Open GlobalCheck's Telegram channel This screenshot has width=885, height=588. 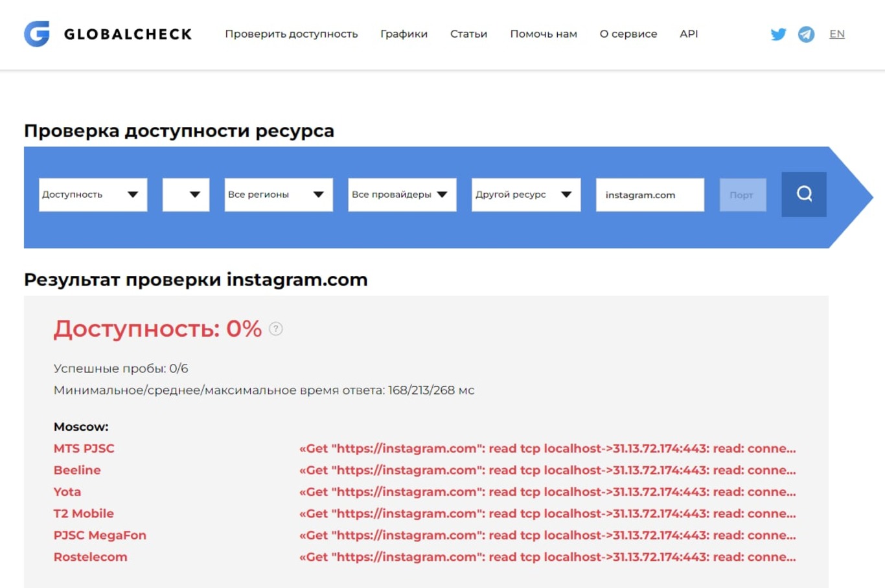806,34
